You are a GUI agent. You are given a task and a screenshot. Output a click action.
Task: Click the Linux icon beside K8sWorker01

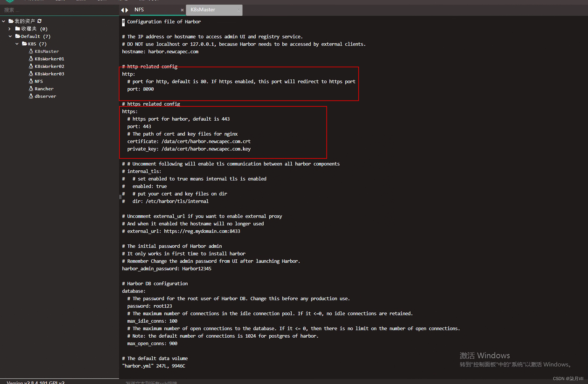[x=31, y=59]
